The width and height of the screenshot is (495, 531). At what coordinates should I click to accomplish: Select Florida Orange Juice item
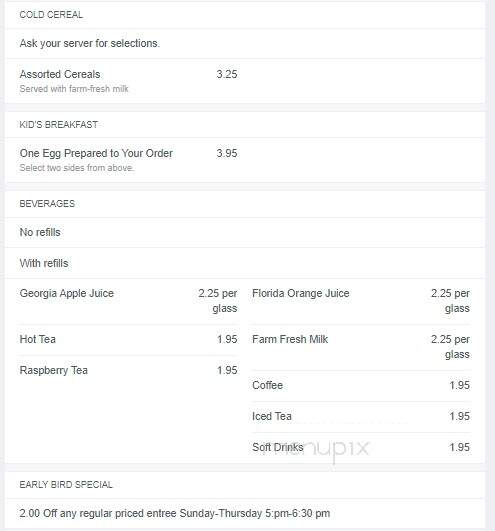361,301
